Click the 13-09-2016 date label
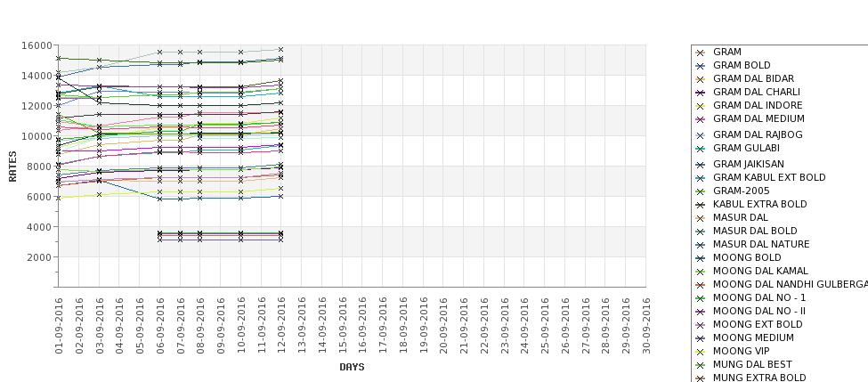Image resolution: width=868 pixels, height=382 pixels. pos(302,326)
